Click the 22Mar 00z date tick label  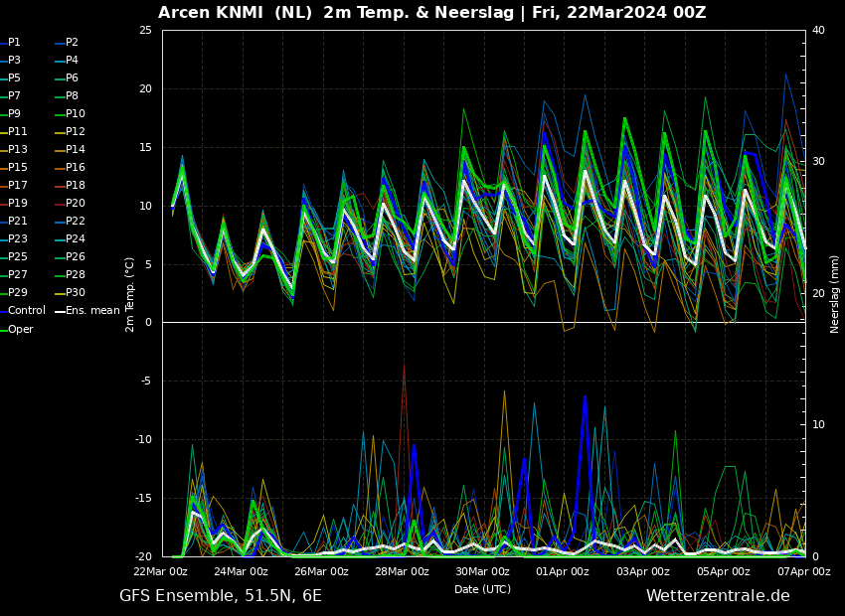pos(160,572)
